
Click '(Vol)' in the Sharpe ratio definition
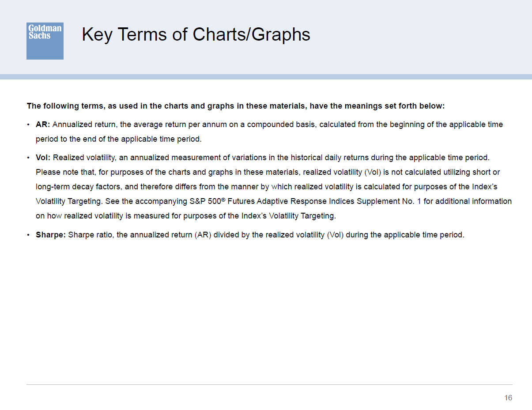[335, 235]
